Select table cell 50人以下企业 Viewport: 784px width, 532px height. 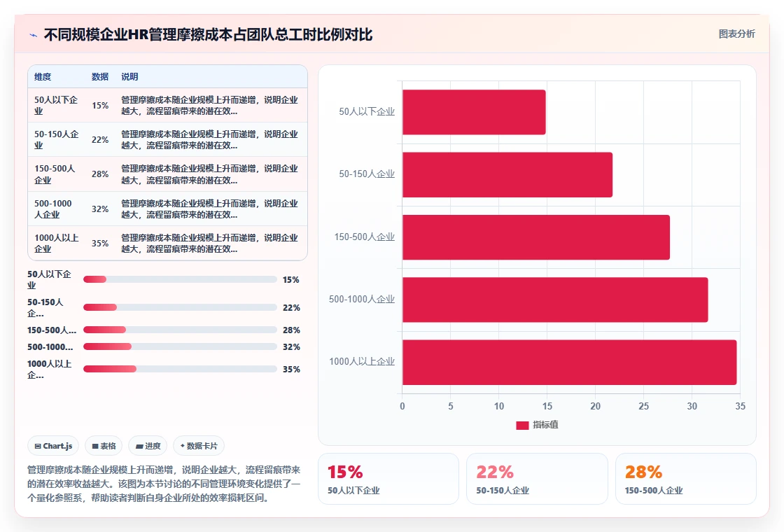pos(56,106)
